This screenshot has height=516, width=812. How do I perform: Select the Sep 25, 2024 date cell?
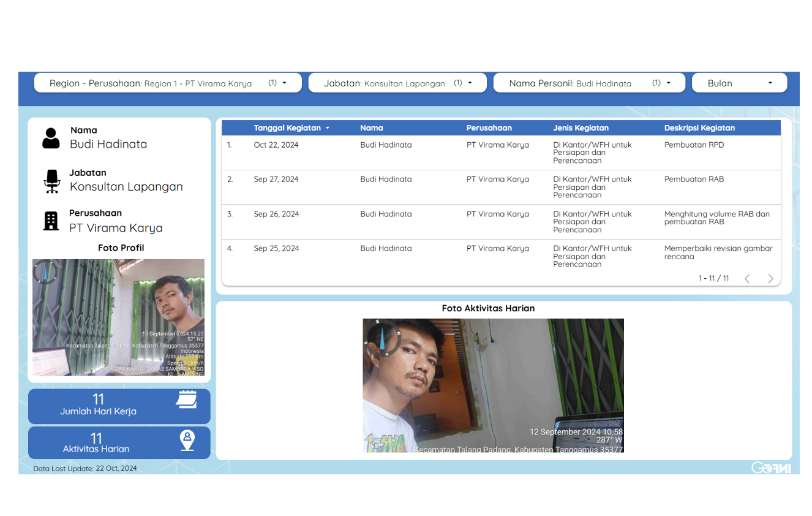(x=277, y=249)
